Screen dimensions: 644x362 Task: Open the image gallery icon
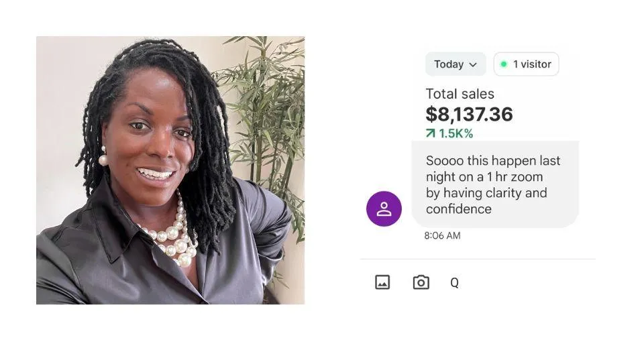click(382, 282)
